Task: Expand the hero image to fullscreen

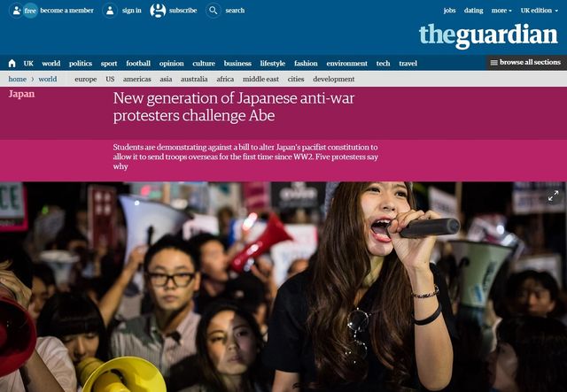Action: 553,196
